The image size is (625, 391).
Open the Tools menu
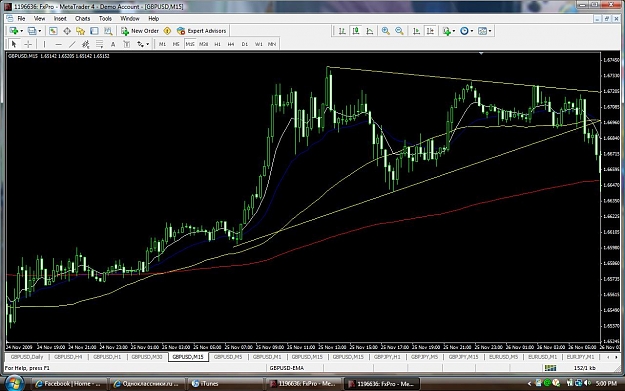(105, 18)
